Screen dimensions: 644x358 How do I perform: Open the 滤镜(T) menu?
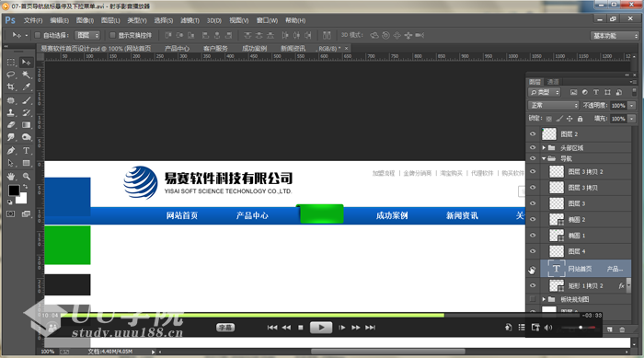(190, 20)
